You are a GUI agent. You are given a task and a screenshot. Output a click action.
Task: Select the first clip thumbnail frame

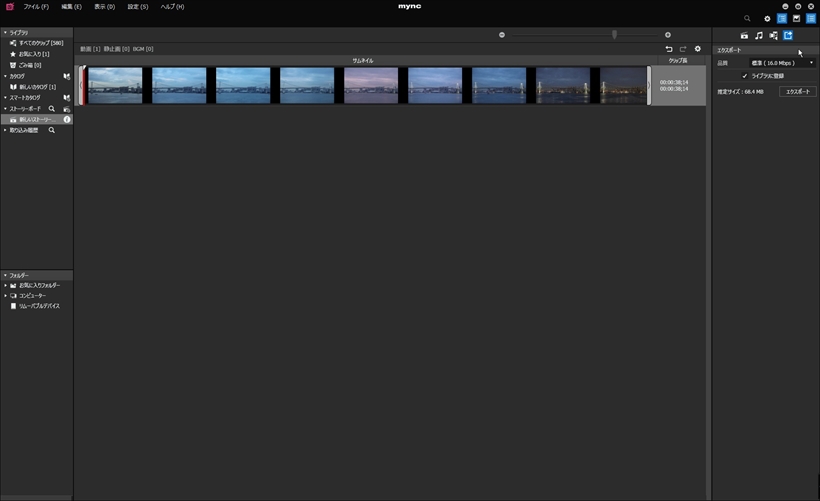[x=115, y=85]
